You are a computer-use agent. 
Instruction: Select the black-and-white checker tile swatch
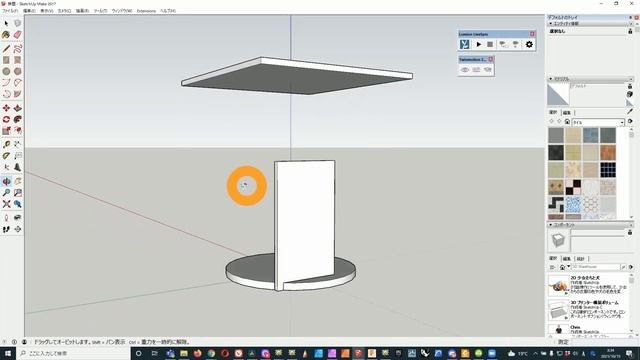click(573, 187)
